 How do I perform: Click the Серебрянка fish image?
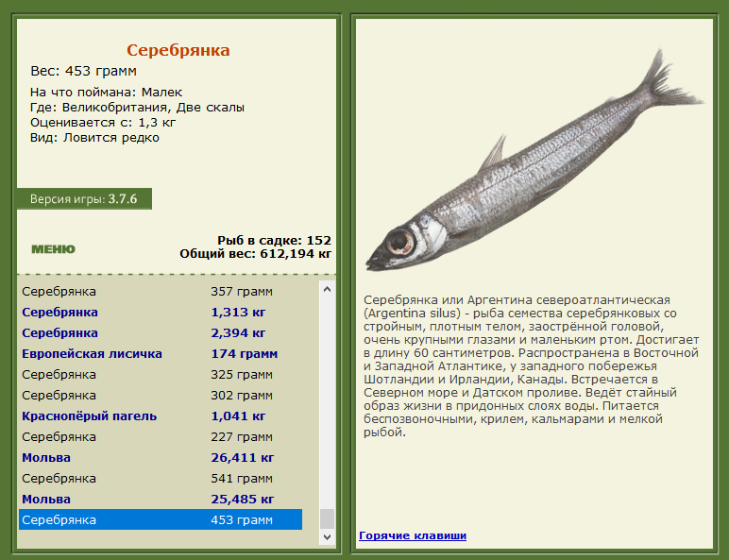click(534, 161)
